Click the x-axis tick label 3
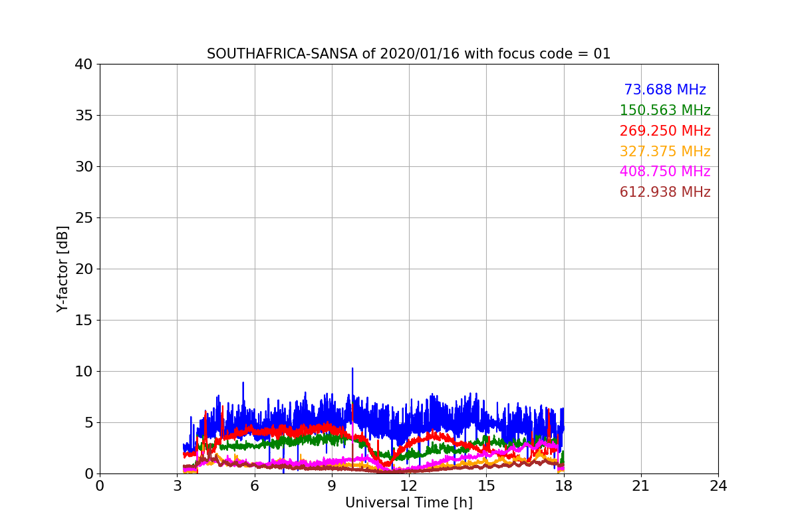 (177, 486)
